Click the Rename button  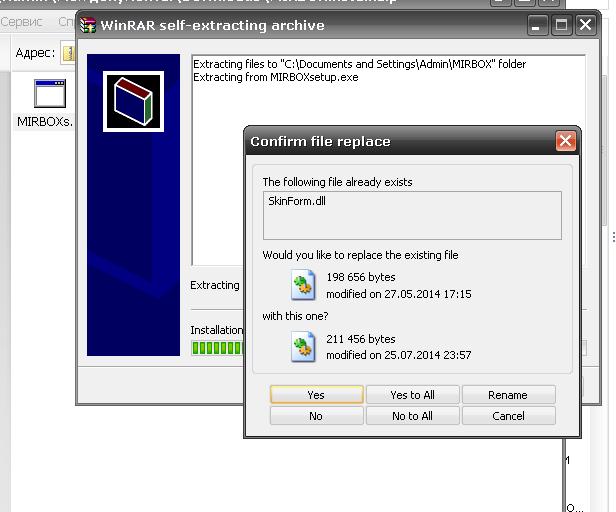508,395
